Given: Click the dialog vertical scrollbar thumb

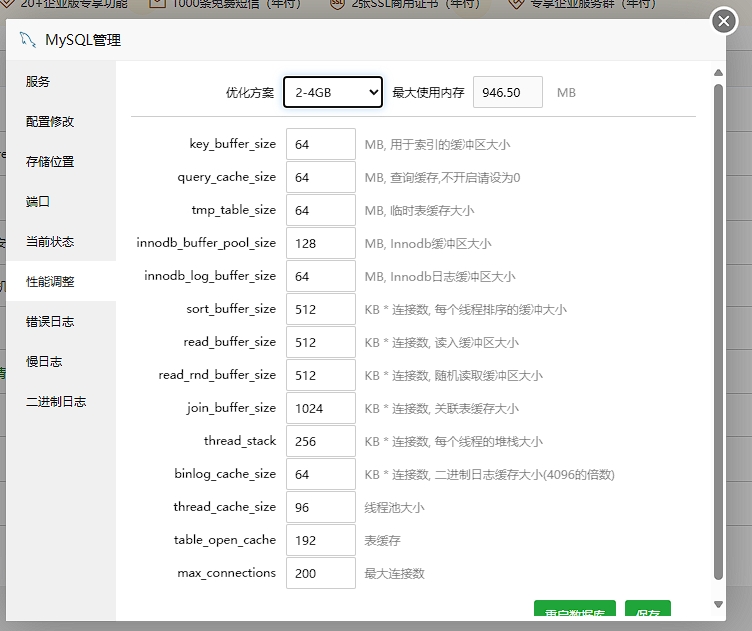Looking at the screenshot, I should click(718, 332).
